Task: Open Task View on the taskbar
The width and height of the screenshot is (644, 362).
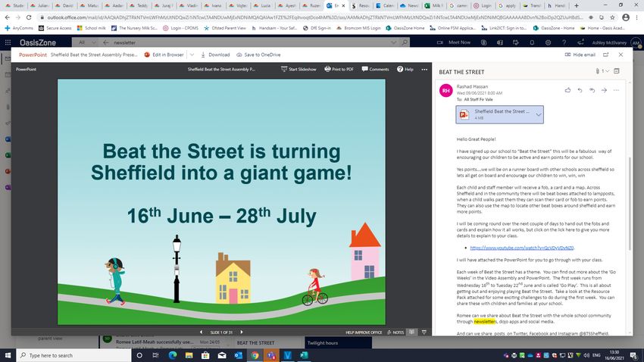Action: tap(155, 355)
